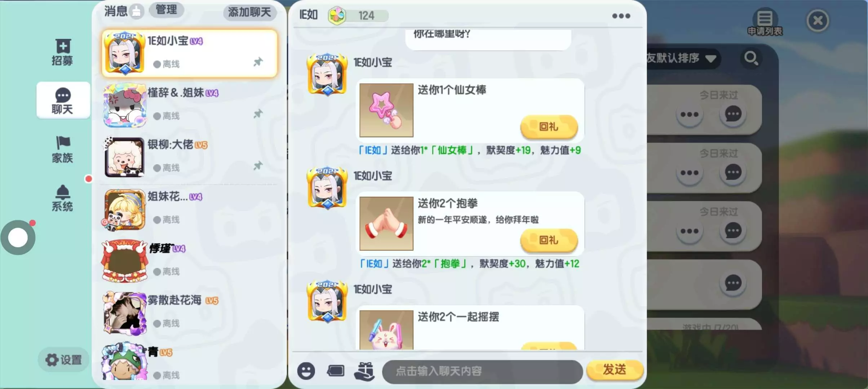The width and height of the screenshot is (868, 389).
Task: Open the 申请列表 request list icon
Action: click(x=765, y=22)
